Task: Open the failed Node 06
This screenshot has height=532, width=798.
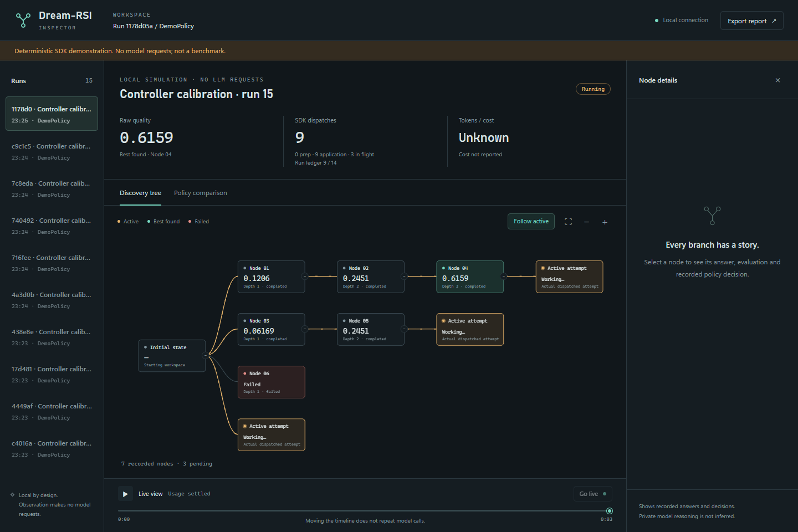Action: click(272, 382)
